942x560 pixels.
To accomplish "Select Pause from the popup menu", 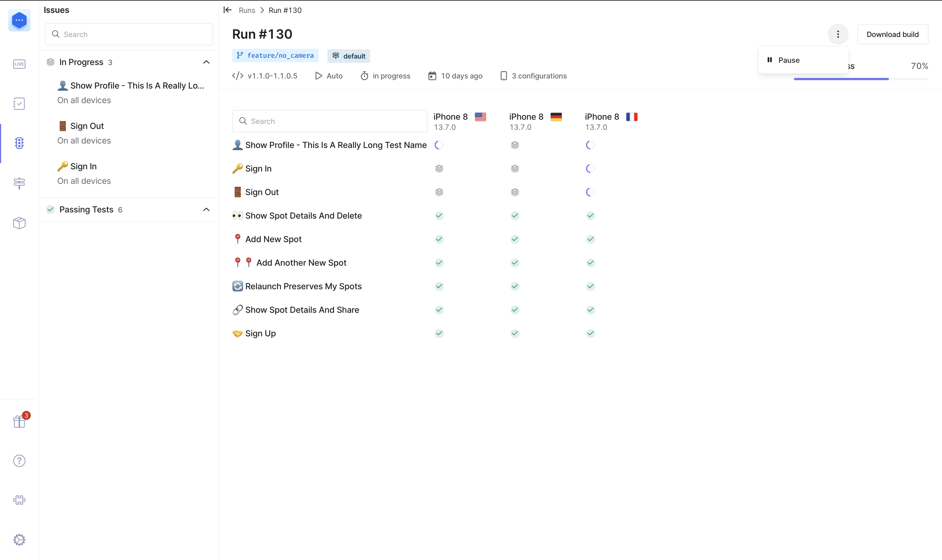I will 789,60.
